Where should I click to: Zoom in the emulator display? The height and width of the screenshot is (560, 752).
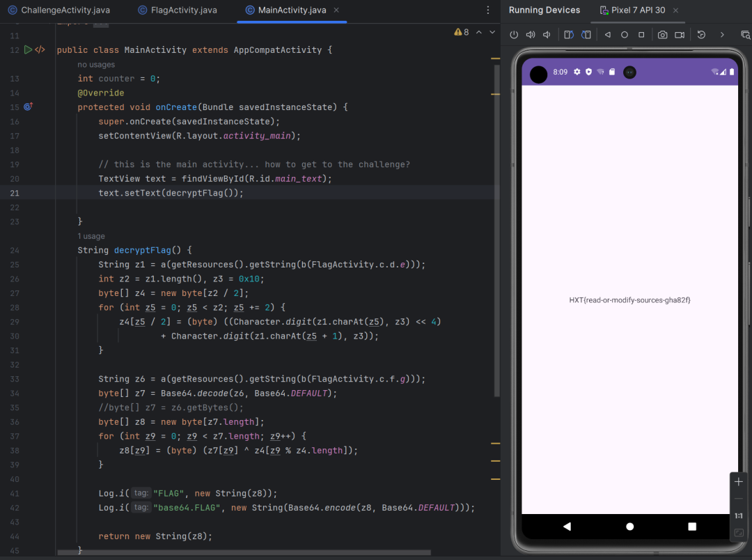point(739,482)
